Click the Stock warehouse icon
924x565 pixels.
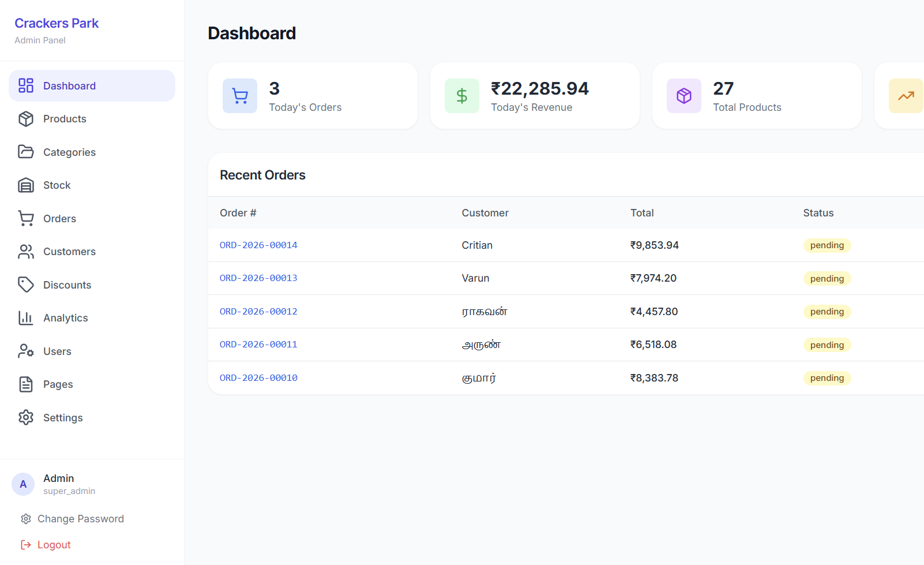coord(26,185)
